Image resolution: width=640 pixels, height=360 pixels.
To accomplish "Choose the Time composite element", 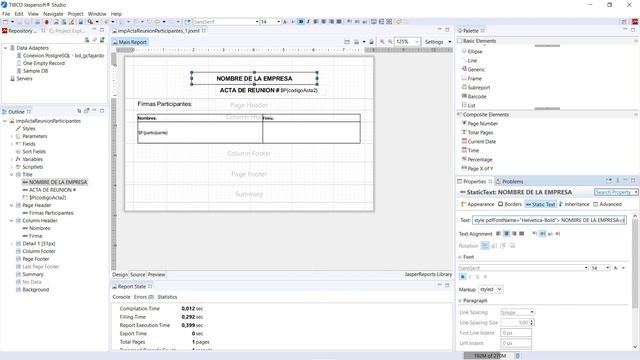I will [470, 150].
